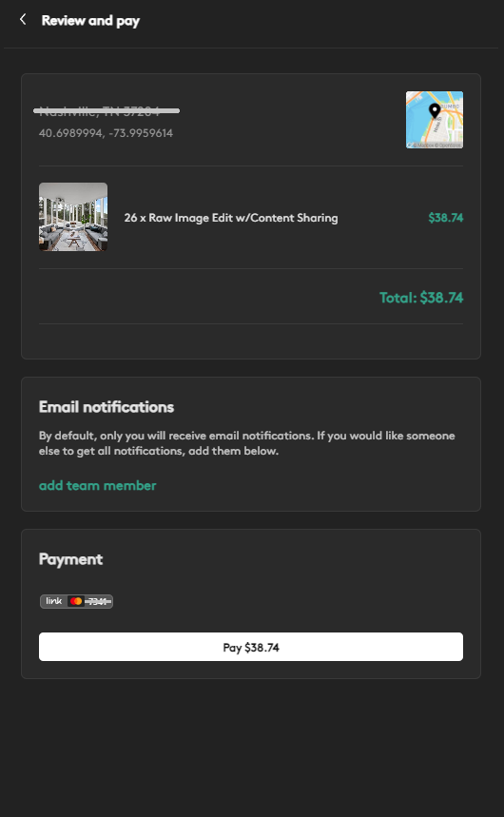
Task: Click the Email notifications heading
Action: 107,407
